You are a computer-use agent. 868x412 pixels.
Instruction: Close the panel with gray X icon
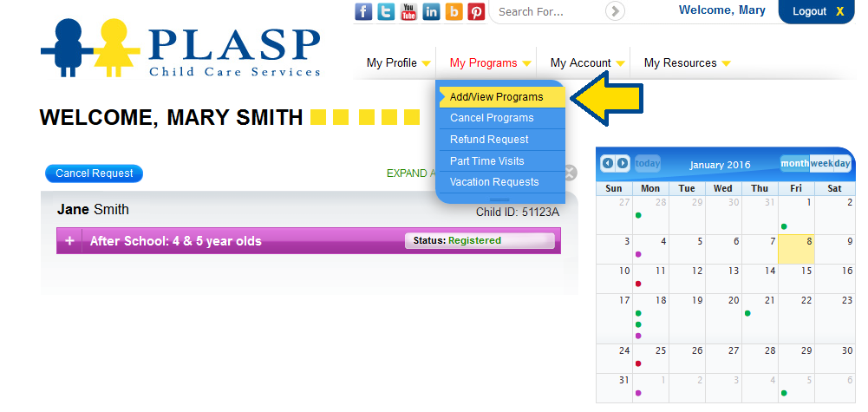571,173
